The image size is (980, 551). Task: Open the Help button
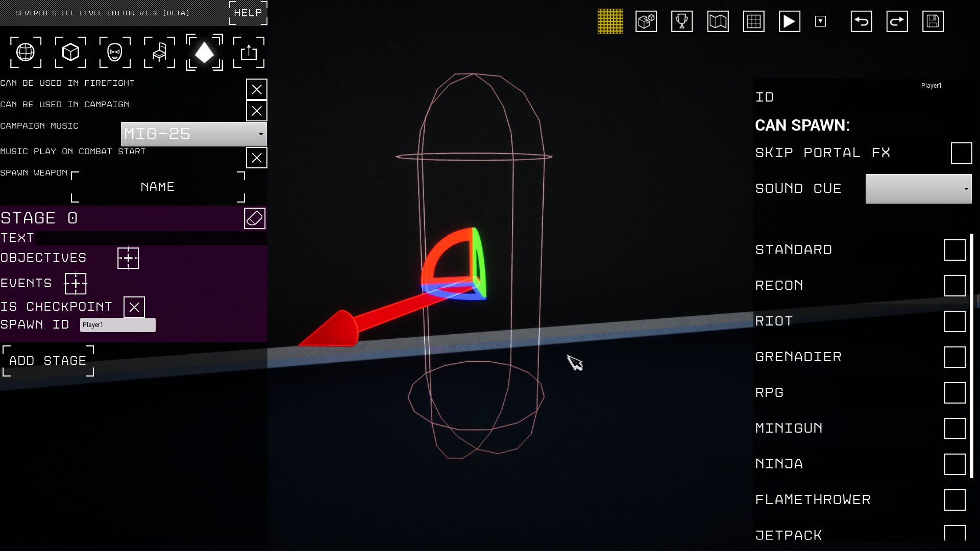click(x=248, y=13)
